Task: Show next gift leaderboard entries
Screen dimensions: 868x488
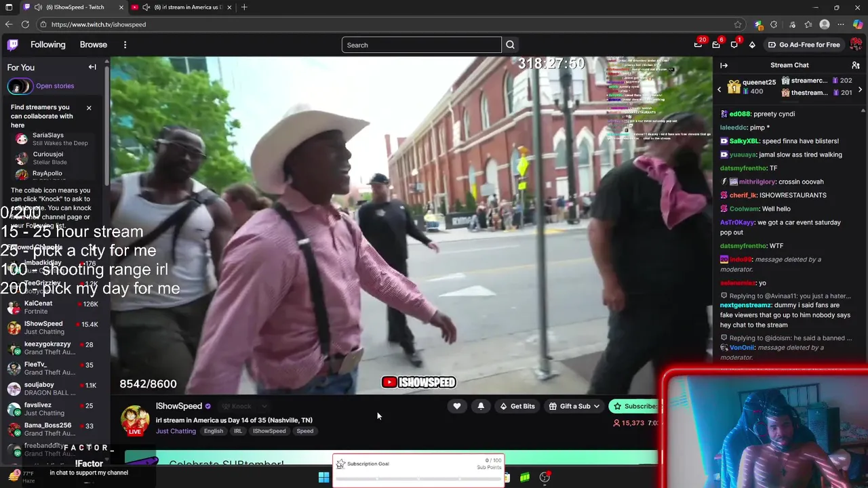Action: 861,89
